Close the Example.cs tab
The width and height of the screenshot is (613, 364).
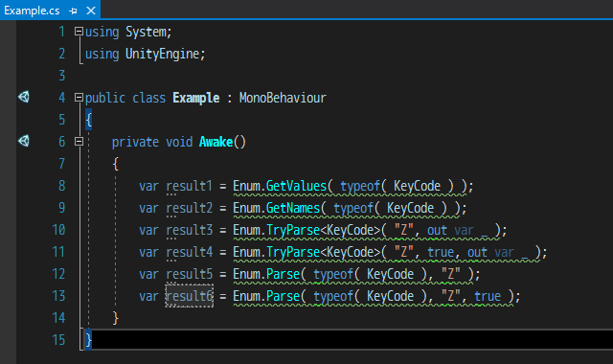(91, 11)
